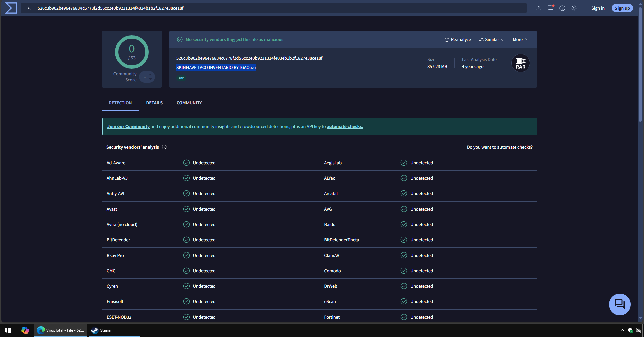The height and width of the screenshot is (337, 644).
Task: Click the 0 / 53 detection score circle
Action: (132, 52)
